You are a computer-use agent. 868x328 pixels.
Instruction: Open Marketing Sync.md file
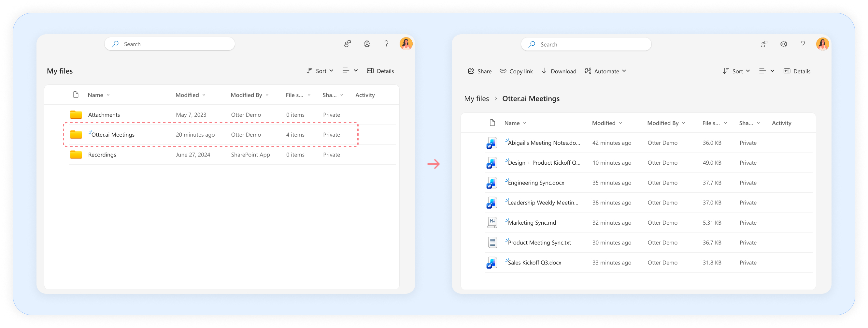point(532,222)
